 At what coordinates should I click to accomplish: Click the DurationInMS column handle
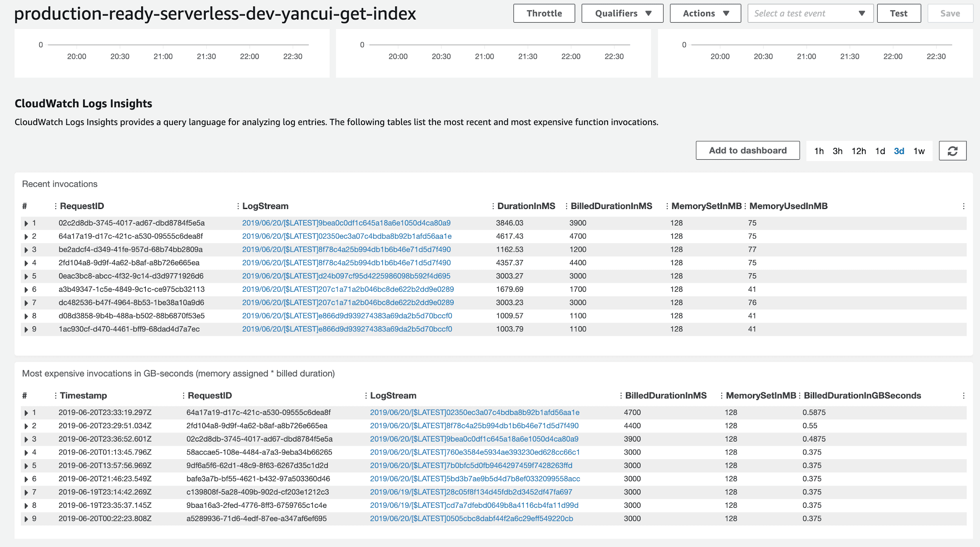pos(492,205)
